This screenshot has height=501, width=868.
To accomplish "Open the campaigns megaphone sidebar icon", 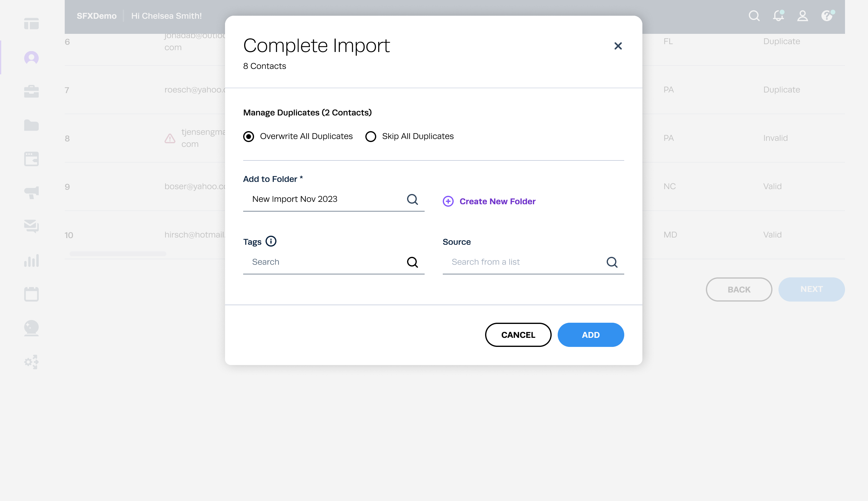I will 31,192.
